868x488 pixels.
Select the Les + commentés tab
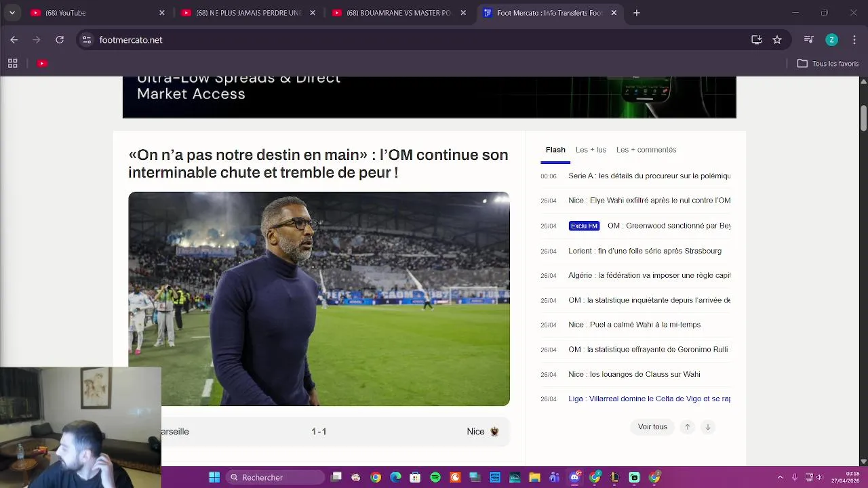coord(646,150)
